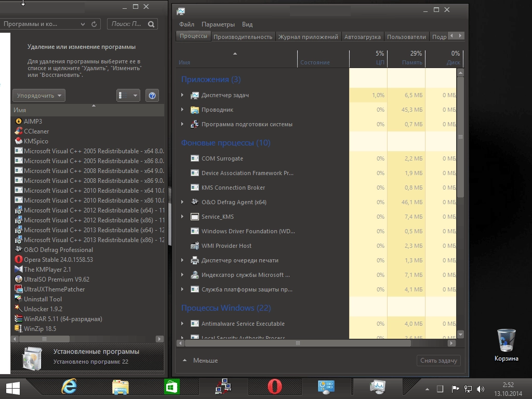Open the Файл menu
Viewport: 532px width, 399px height.
[x=187, y=24]
